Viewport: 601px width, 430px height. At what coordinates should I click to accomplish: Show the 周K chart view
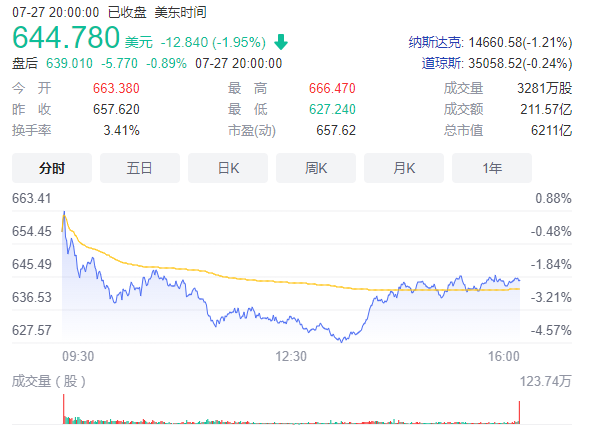point(315,169)
